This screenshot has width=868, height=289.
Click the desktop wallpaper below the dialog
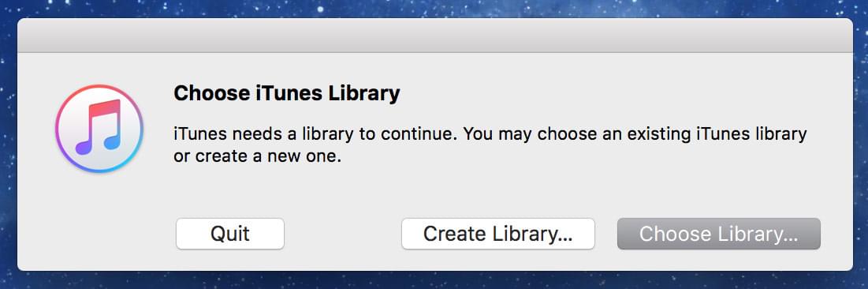[x=434, y=280]
